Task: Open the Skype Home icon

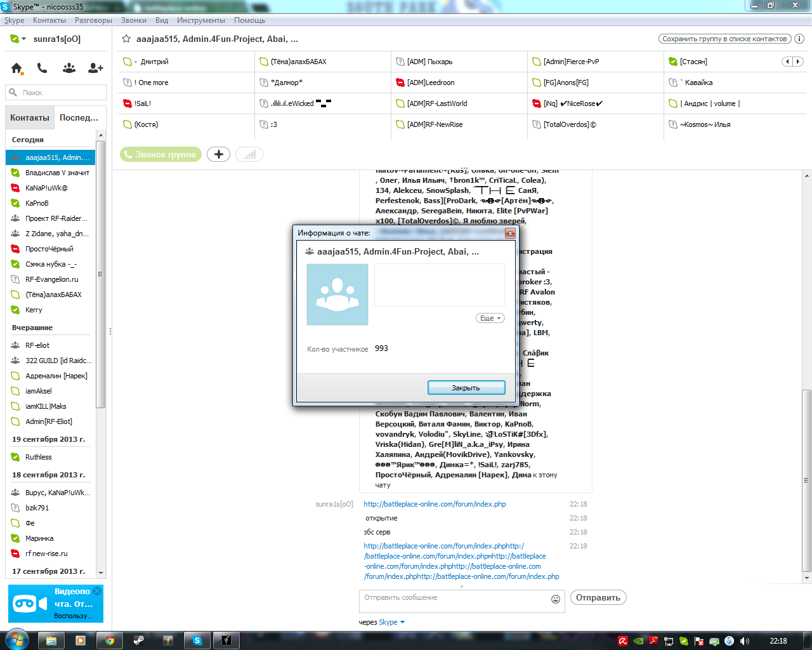Action: click(x=16, y=68)
